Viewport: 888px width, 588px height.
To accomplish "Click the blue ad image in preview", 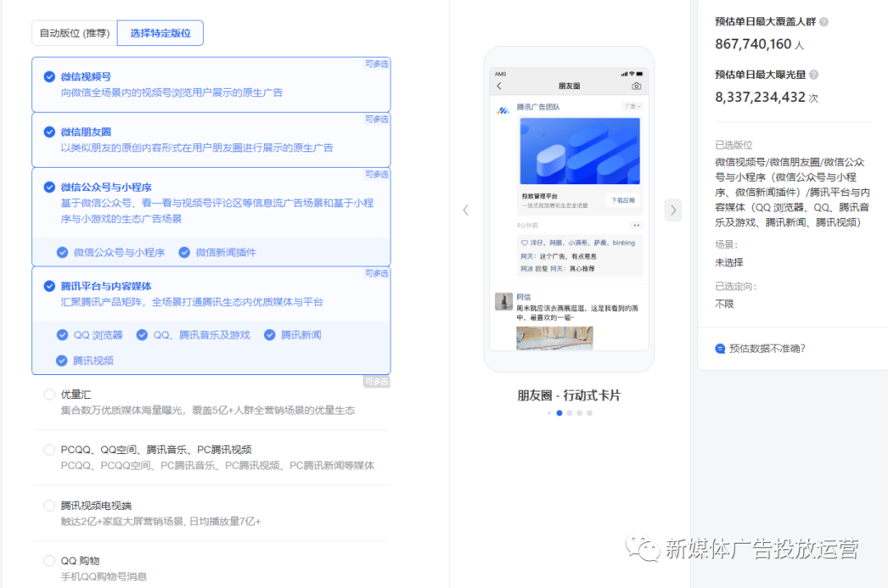I will coord(580,150).
